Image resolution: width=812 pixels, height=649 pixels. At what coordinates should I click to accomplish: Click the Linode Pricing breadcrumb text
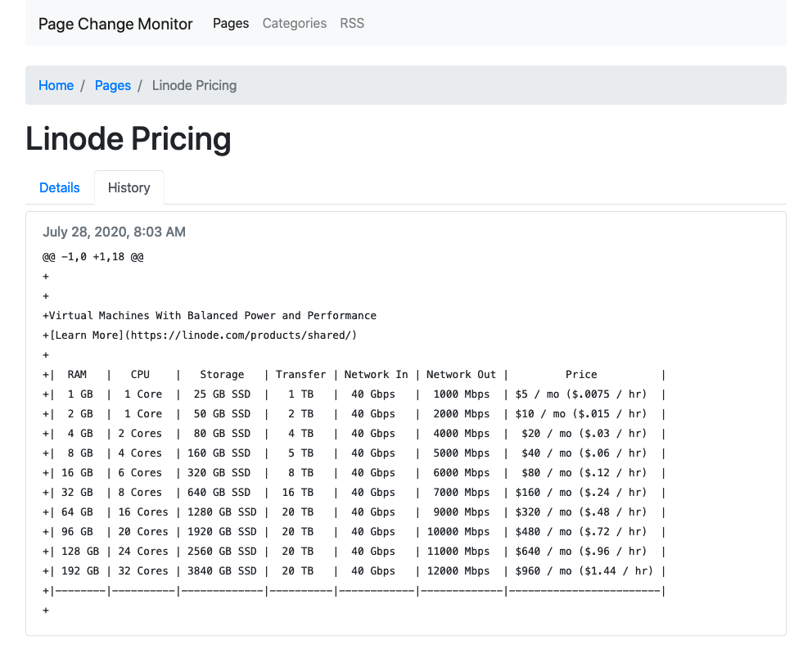point(194,85)
